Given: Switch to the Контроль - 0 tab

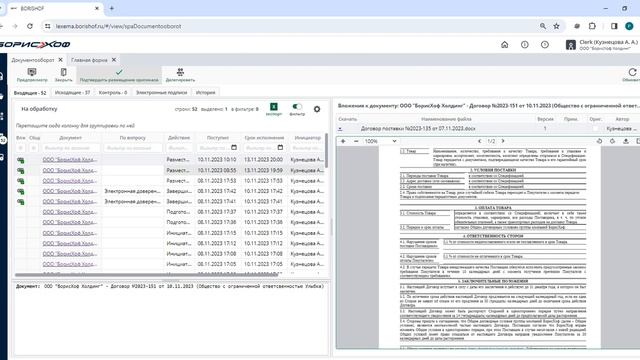Looking at the screenshot, I should click(113, 93).
